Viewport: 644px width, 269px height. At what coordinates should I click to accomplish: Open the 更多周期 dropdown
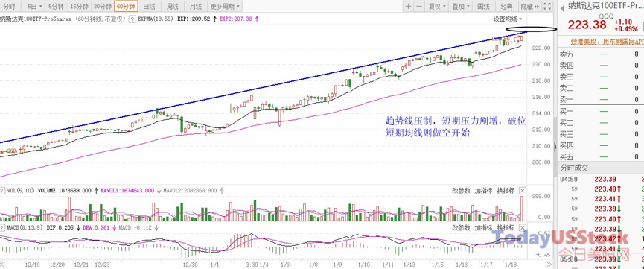click(225, 6)
